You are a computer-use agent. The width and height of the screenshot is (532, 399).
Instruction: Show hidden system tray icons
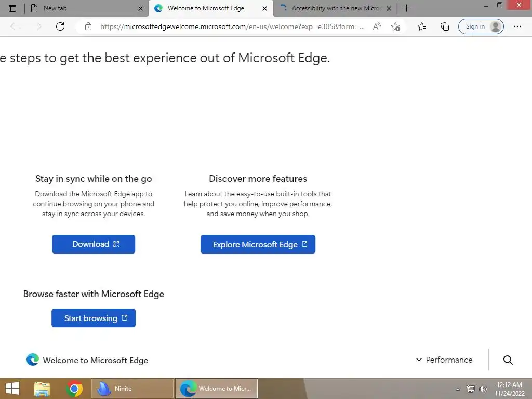458,389
